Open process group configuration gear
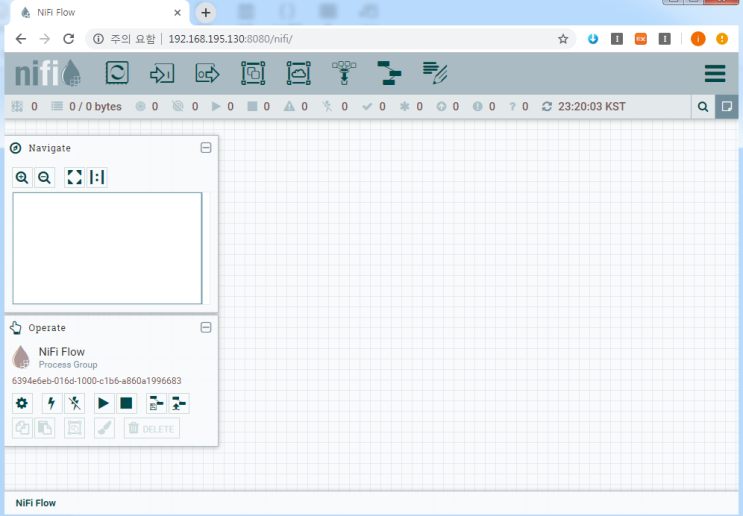The image size is (743, 516). (22, 403)
